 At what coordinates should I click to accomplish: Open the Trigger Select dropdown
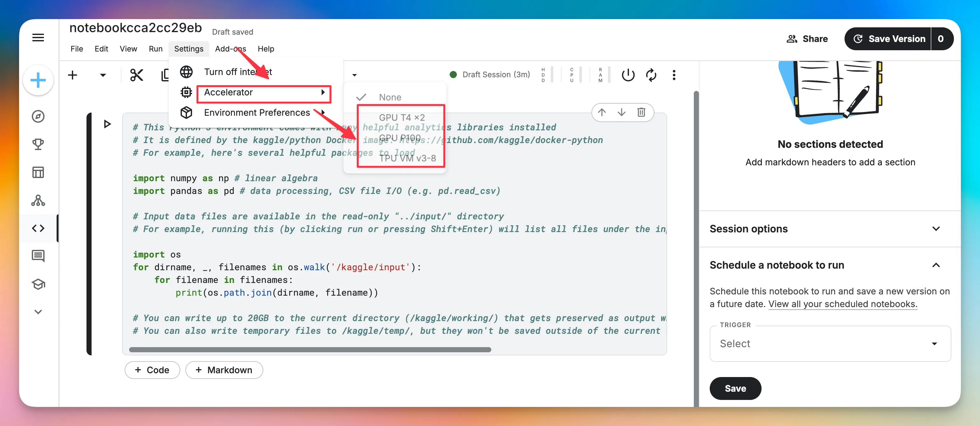[829, 343]
